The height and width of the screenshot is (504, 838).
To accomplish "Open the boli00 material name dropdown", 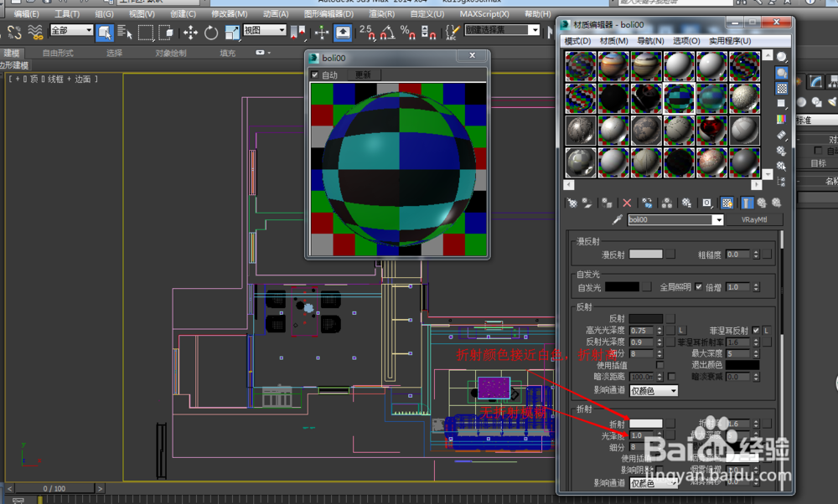I will (x=718, y=219).
